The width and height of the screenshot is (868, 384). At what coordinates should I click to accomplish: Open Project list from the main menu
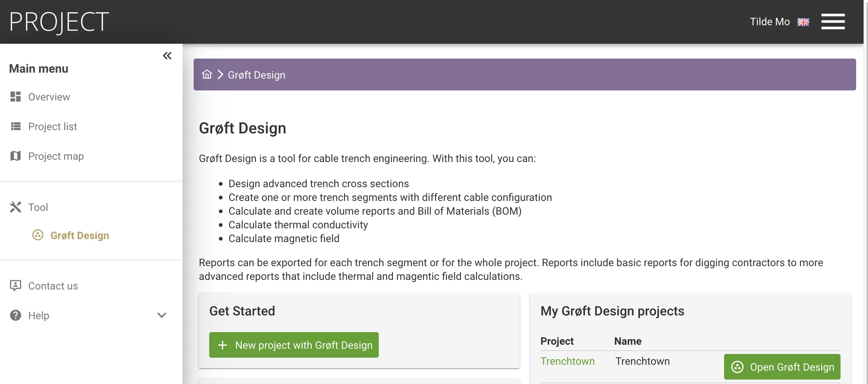[52, 126]
